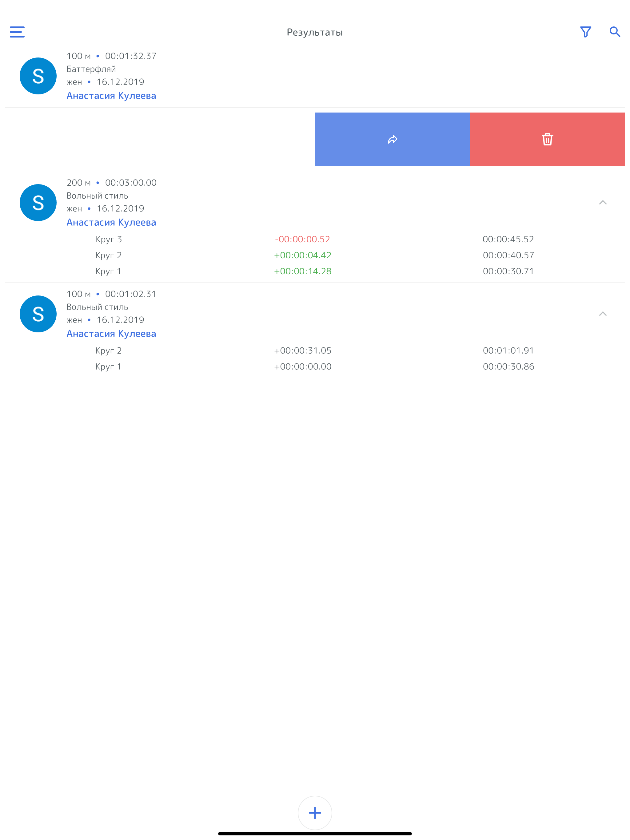Image resolution: width=630 pixels, height=840 pixels.
Task: Open search with the magnifier icon
Action: [x=615, y=32]
